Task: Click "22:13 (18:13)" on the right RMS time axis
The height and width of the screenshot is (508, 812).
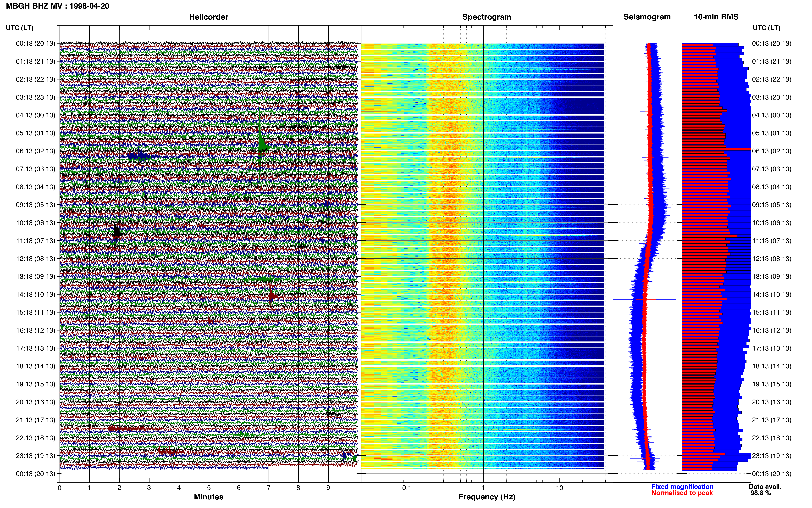Action: (x=772, y=438)
